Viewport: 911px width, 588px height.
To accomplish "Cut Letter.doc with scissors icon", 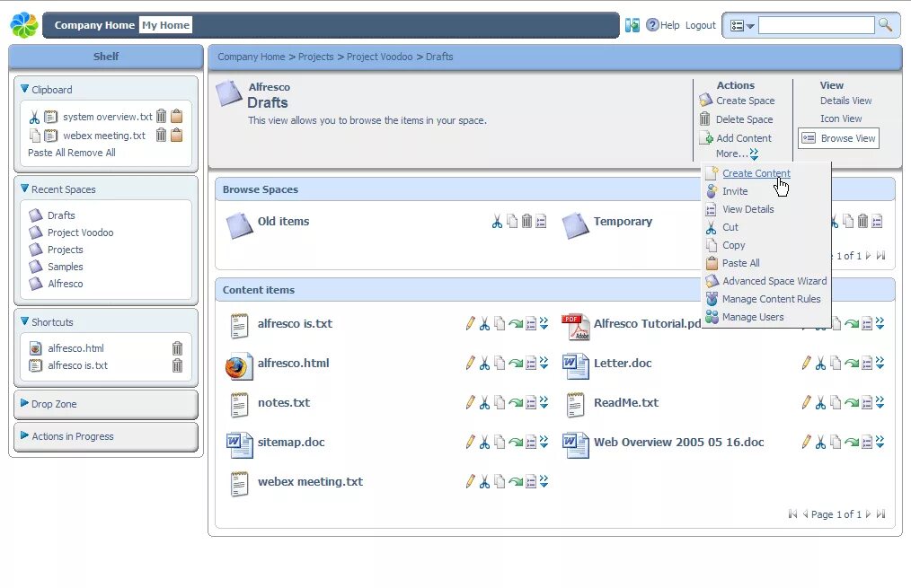I will click(820, 364).
